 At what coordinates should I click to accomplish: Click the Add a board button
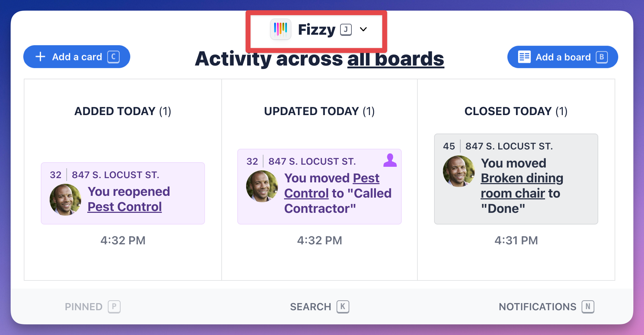tap(562, 57)
